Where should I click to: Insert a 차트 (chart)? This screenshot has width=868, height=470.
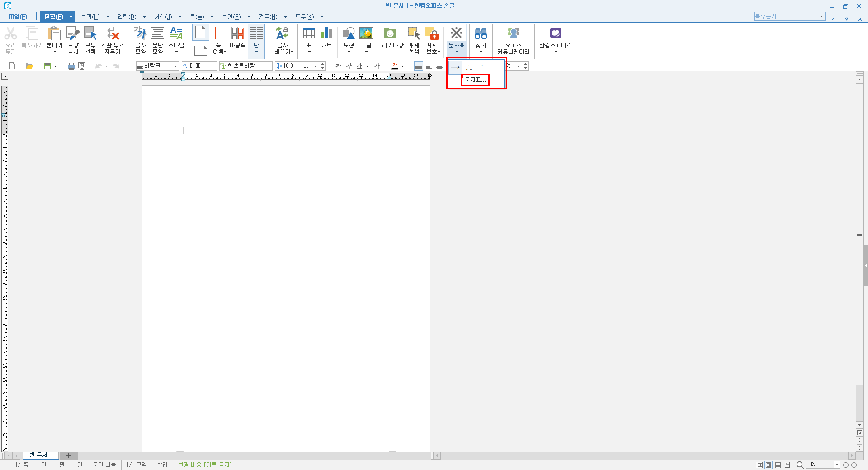point(326,37)
